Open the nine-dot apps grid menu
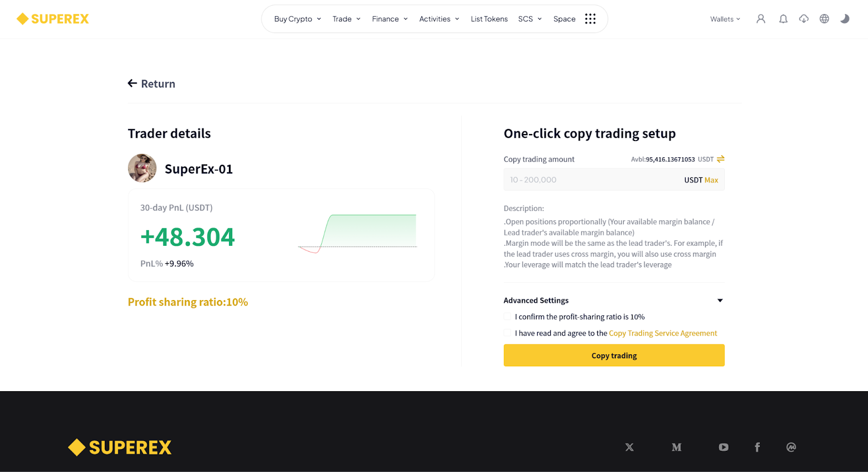This screenshot has height=472, width=868. 590,19
